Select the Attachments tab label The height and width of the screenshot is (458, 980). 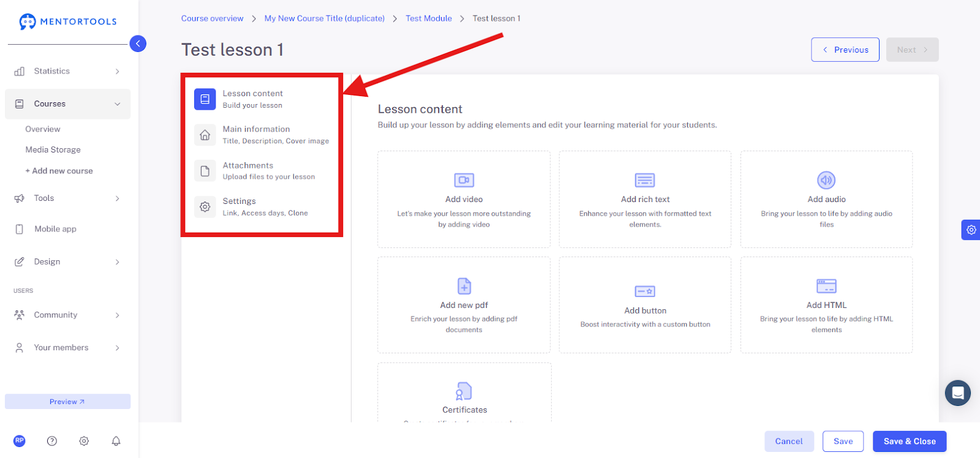click(248, 165)
